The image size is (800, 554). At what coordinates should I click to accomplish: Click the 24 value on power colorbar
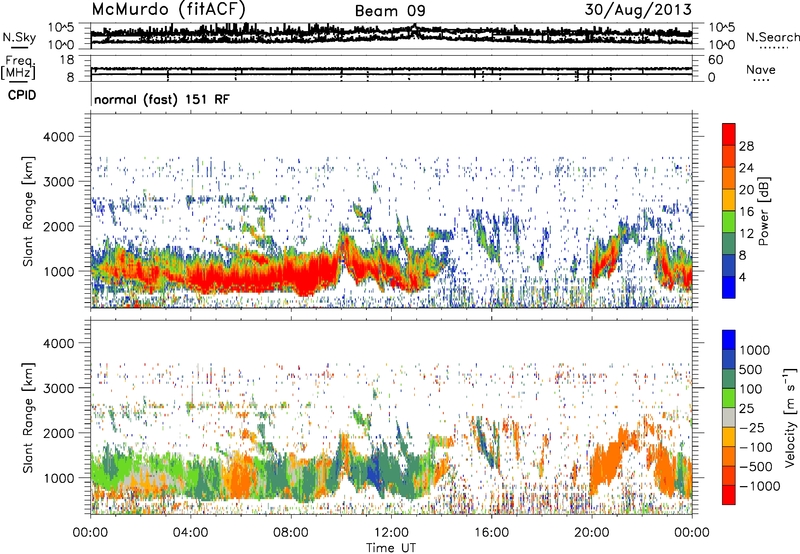click(746, 168)
